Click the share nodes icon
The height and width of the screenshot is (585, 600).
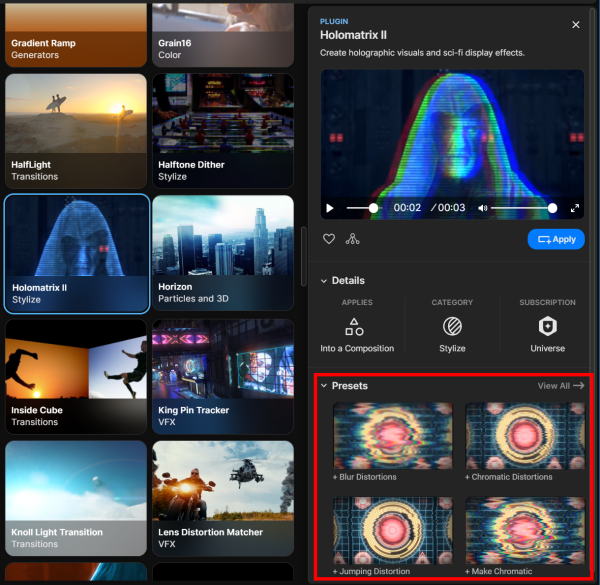click(x=352, y=239)
